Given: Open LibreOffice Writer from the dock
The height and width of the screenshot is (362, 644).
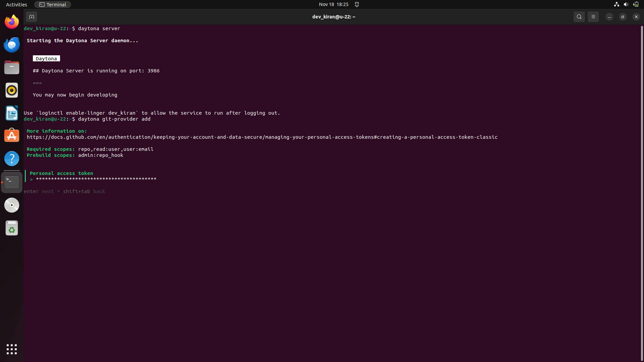Looking at the screenshot, I should [x=12, y=113].
